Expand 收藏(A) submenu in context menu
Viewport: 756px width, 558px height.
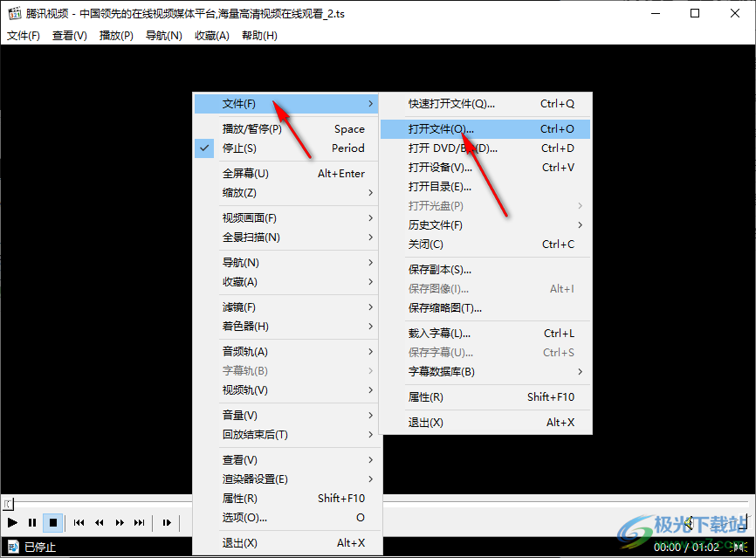point(286,282)
